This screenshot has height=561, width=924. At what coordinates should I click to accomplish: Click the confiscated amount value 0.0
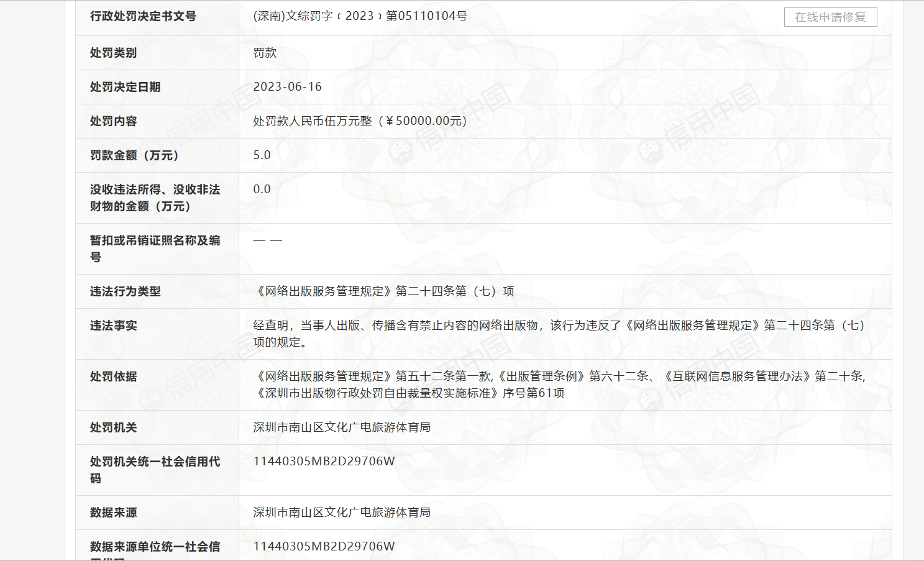tap(262, 189)
